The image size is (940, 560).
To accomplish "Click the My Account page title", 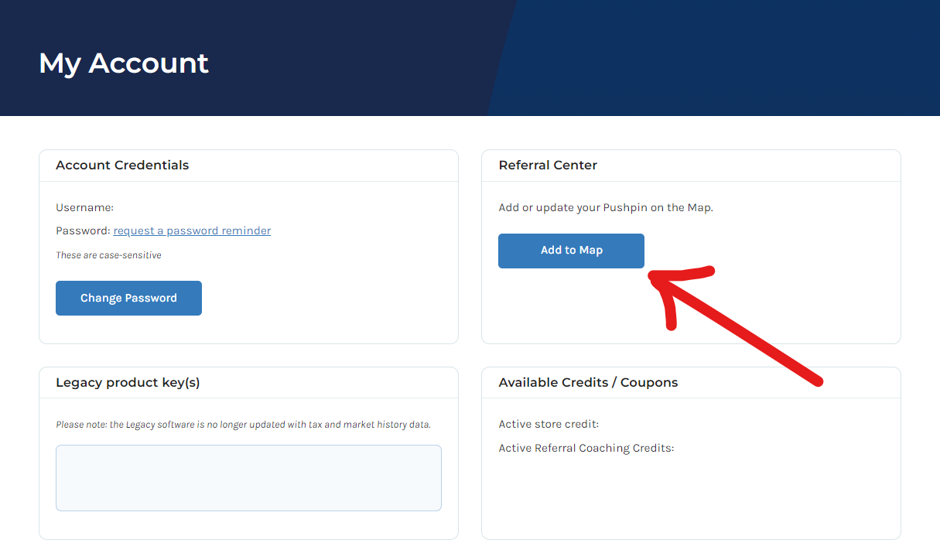I will (124, 63).
